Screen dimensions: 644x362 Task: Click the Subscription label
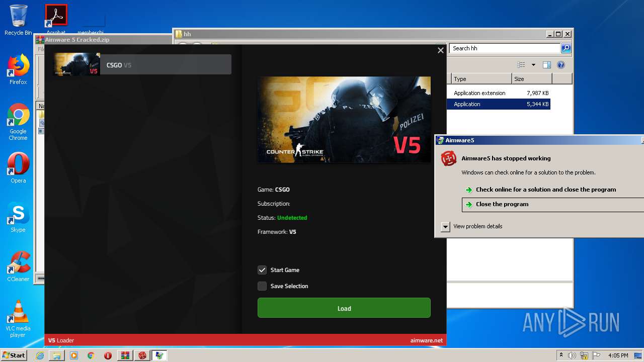tap(274, 204)
